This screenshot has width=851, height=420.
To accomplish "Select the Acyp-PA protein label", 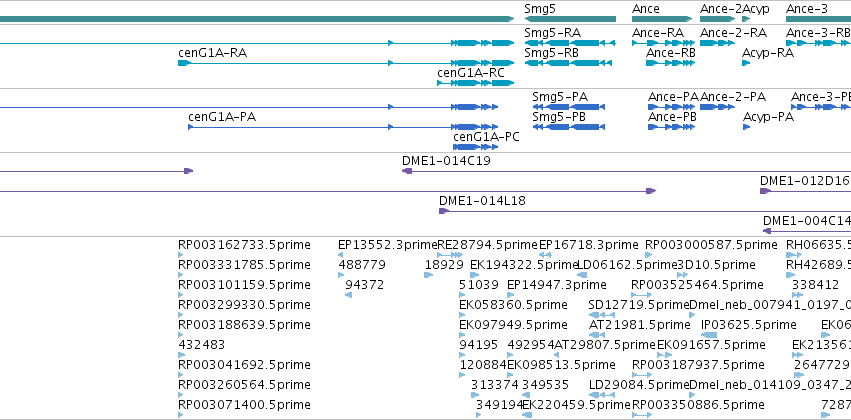I will [x=769, y=117].
